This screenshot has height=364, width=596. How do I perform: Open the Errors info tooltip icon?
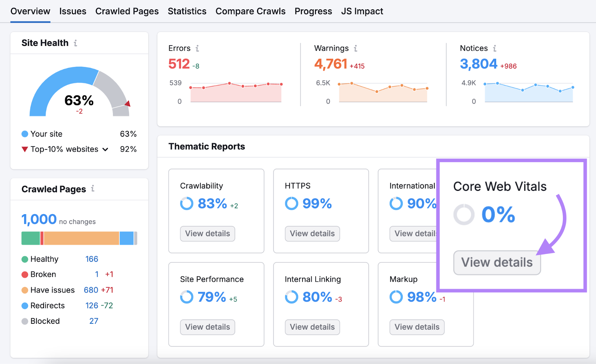(197, 48)
